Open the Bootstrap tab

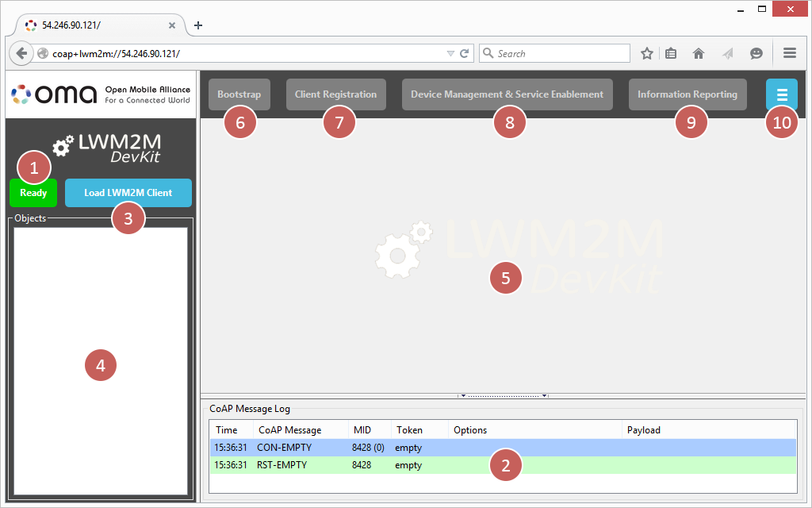click(x=239, y=94)
